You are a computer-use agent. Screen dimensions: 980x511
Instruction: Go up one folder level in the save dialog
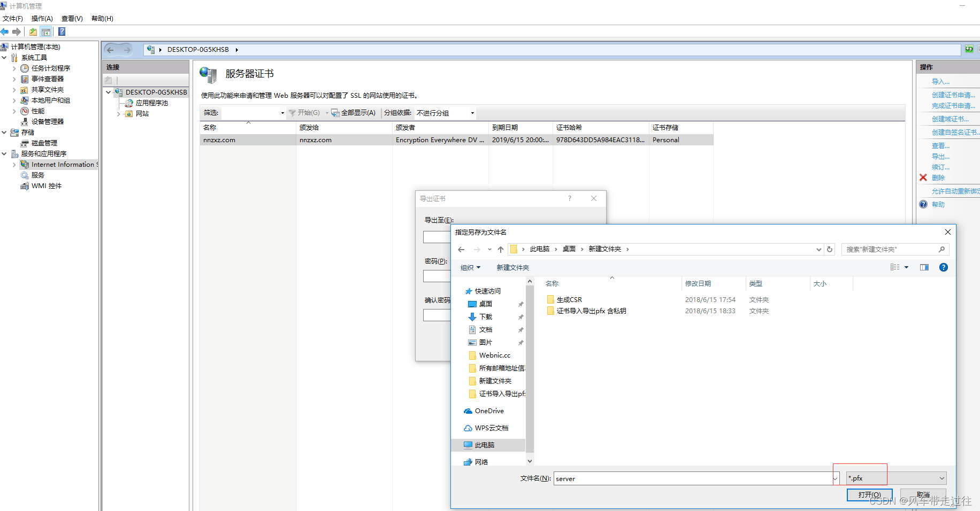tap(501, 249)
